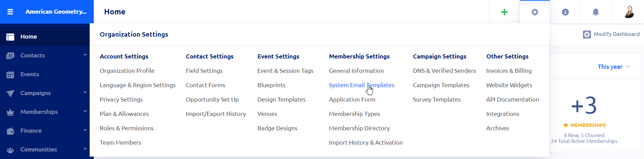Click the Modify Dashboard button

[611, 34]
